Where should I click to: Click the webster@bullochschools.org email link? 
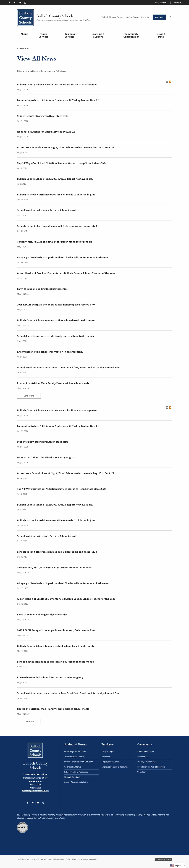[x=35, y=790]
